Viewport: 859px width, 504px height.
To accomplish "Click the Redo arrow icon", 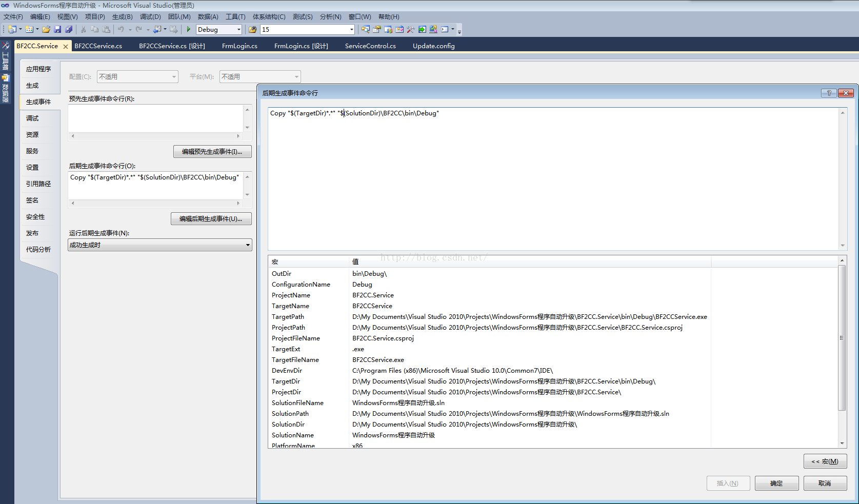I will click(138, 29).
